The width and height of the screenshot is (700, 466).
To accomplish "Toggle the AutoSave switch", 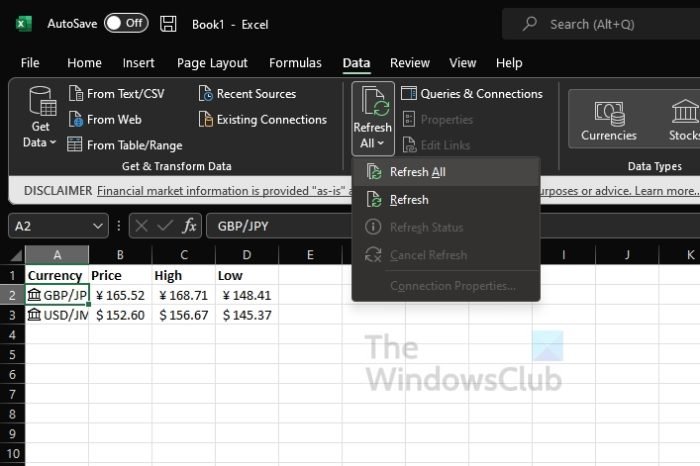I will pos(126,23).
